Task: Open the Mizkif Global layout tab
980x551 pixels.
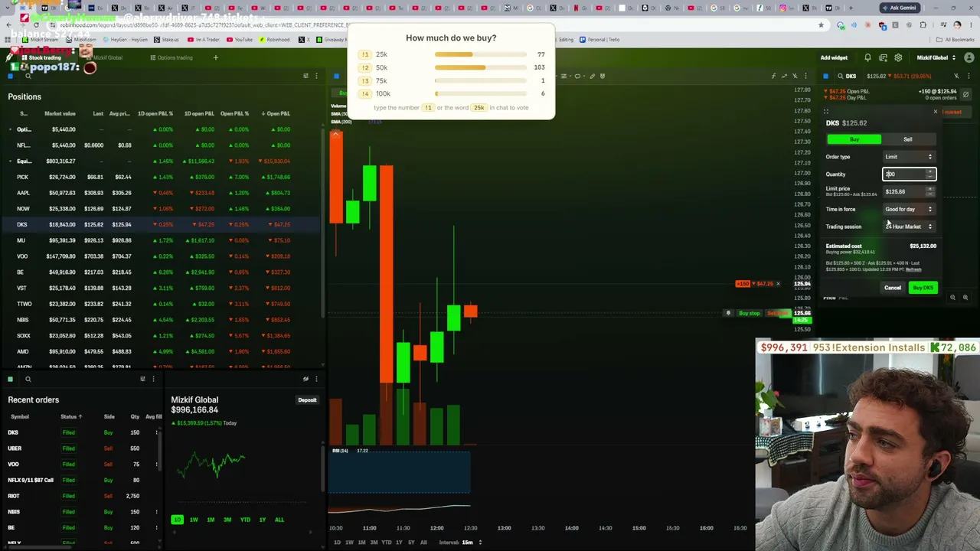Action: point(104,57)
